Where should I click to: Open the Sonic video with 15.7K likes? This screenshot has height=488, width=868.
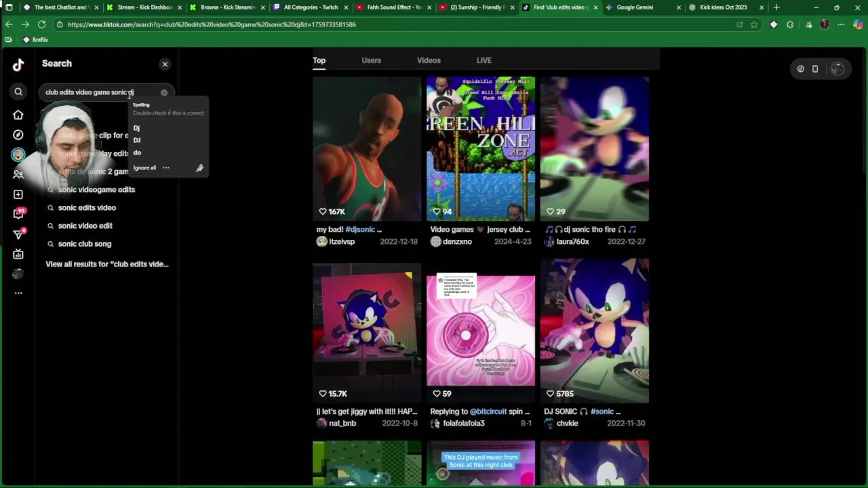coord(367,331)
